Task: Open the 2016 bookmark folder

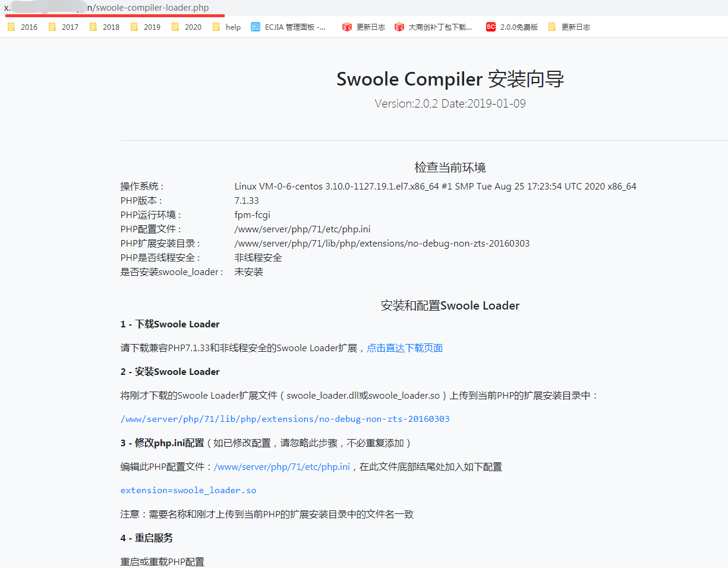Action: 23,27
